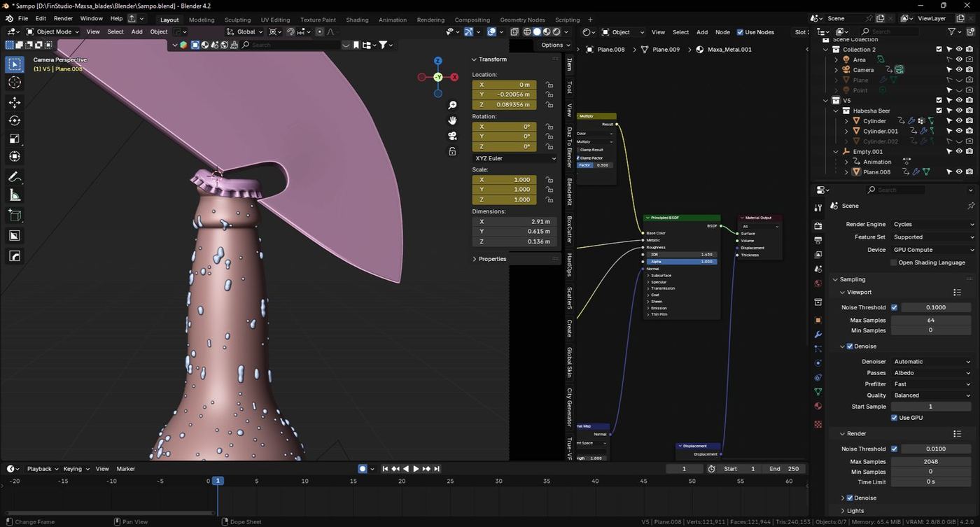980x527 pixels.
Task: Play animation forward
Action: click(x=416, y=469)
